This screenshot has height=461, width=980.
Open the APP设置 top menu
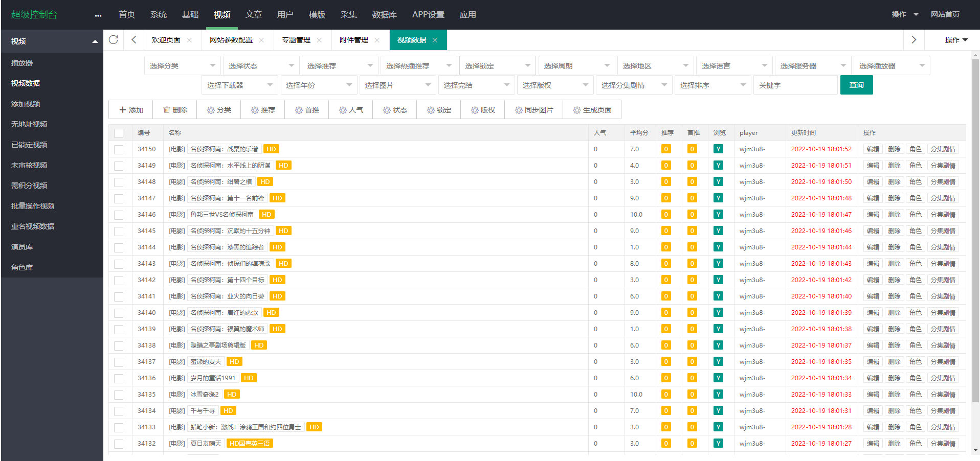428,15
